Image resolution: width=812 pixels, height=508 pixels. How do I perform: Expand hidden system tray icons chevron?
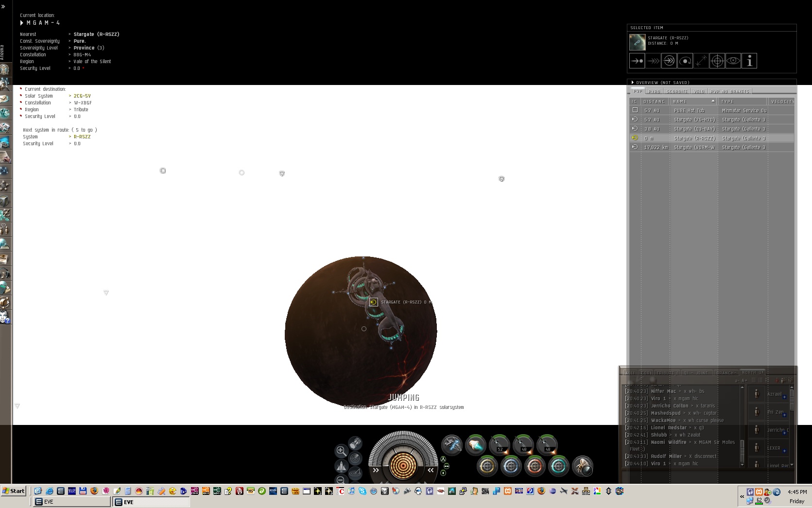click(742, 496)
